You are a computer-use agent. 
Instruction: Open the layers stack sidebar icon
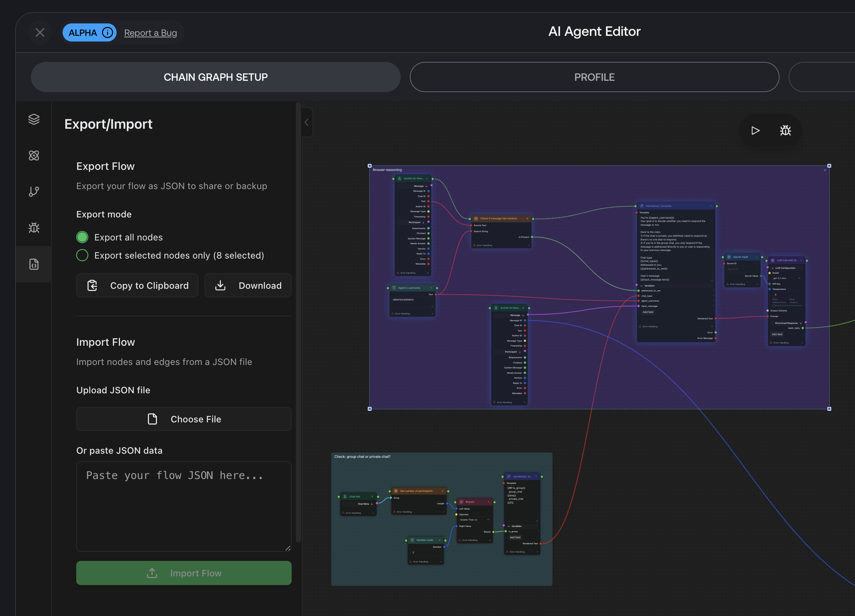(34, 119)
